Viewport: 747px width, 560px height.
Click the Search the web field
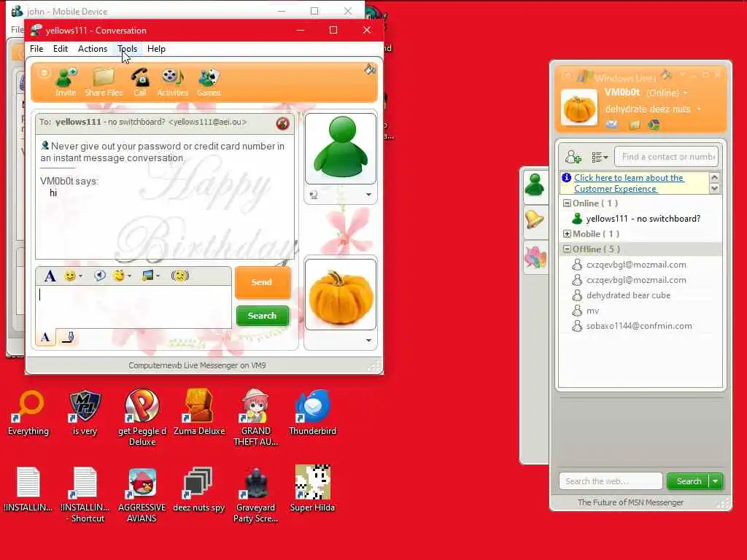[611, 481]
